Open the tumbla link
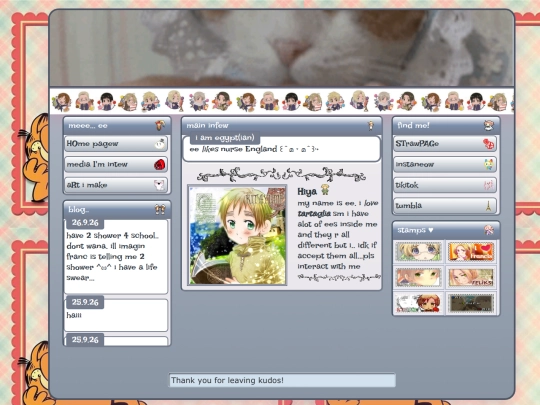The height and width of the screenshot is (405, 540). tap(445, 206)
